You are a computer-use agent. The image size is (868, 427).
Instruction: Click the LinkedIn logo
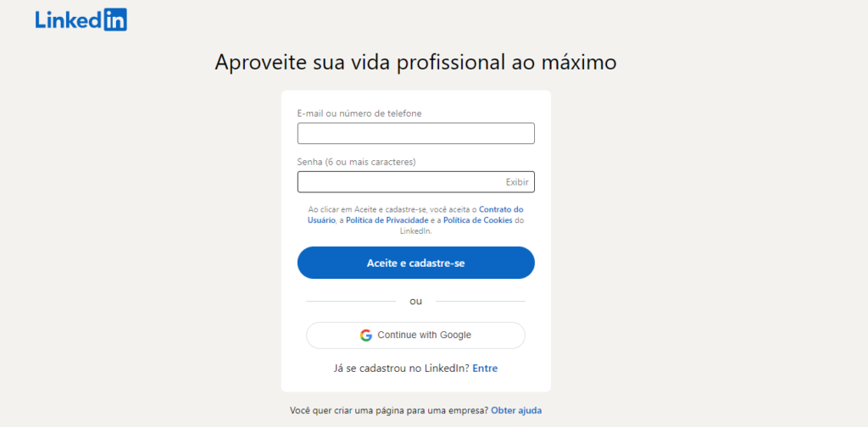(x=81, y=20)
